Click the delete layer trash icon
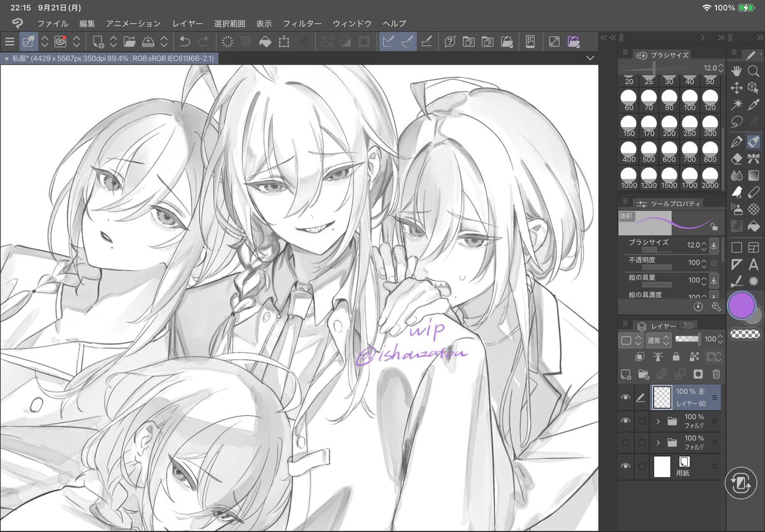The image size is (765, 532). click(x=717, y=374)
